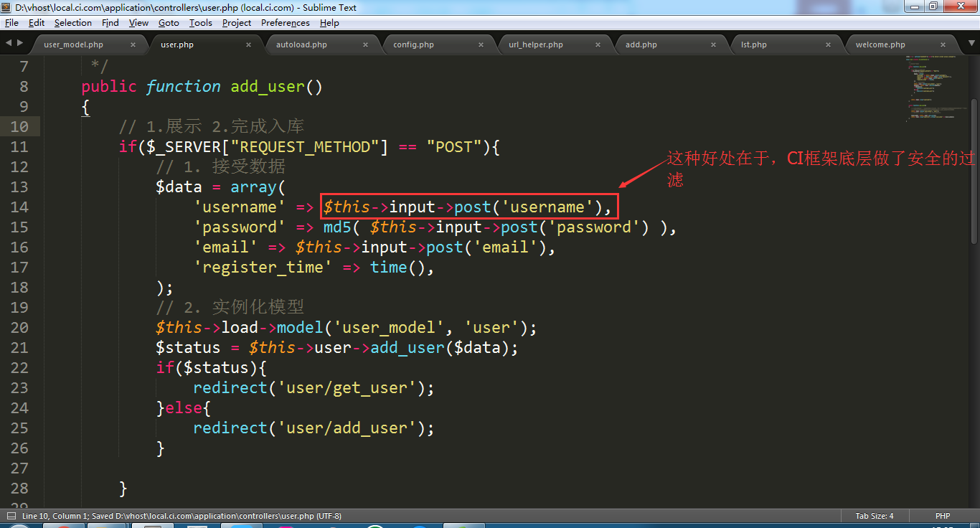Open the Selection menu
This screenshot has width=980, height=528.
[x=73, y=23]
